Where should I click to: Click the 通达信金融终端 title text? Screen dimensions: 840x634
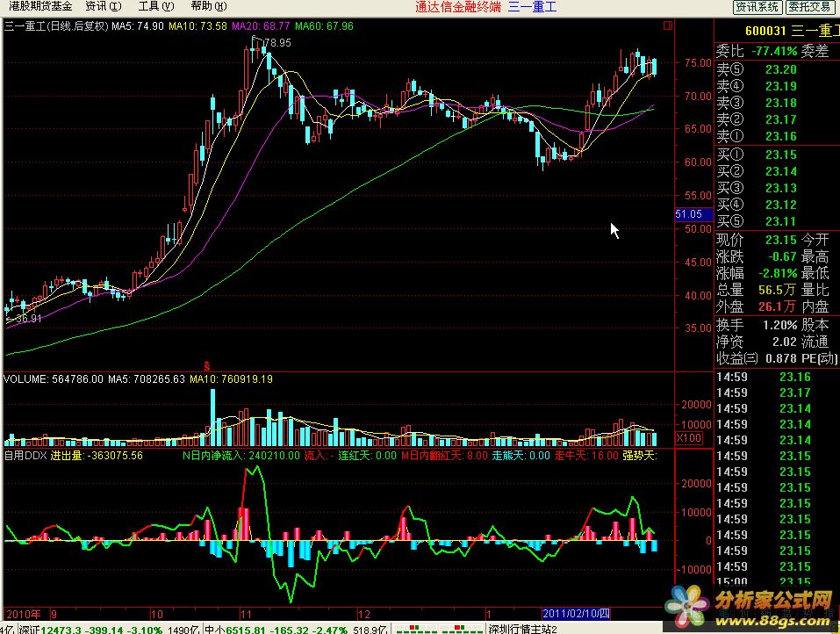coord(458,7)
